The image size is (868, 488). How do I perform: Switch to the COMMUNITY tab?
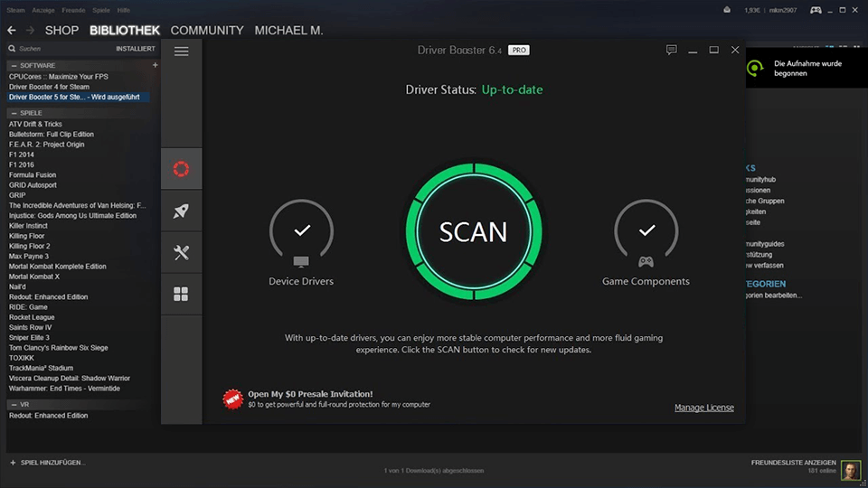pyautogui.click(x=207, y=31)
